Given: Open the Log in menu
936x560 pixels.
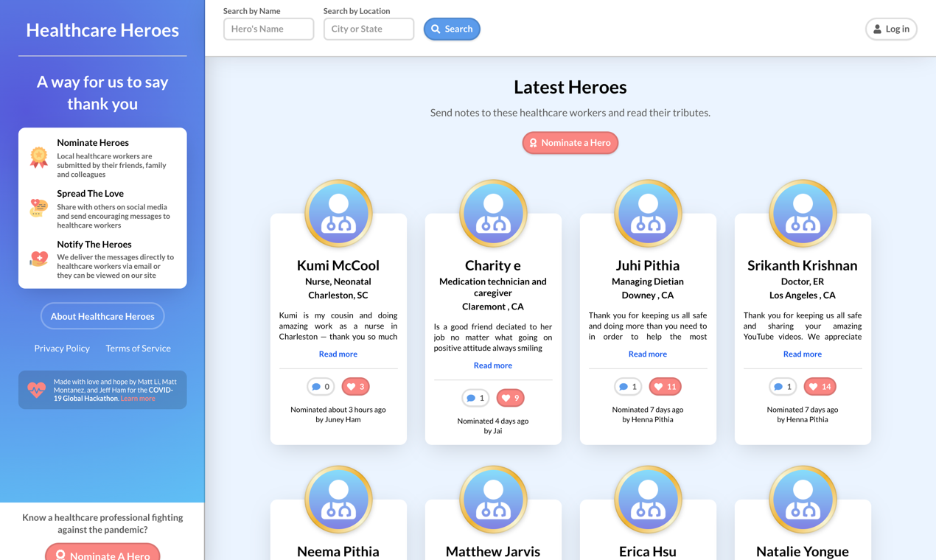Looking at the screenshot, I should (x=891, y=29).
